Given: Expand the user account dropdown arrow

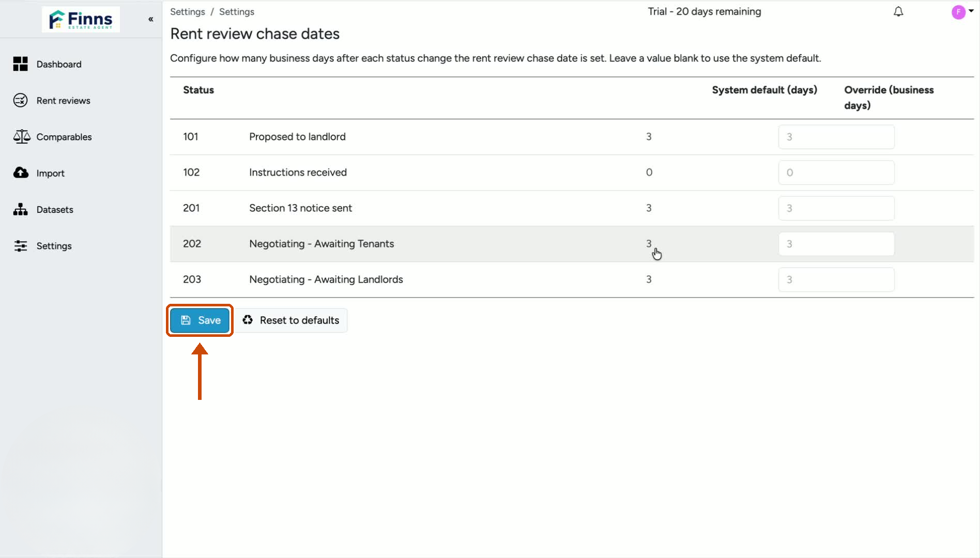Looking at the screenshot, I should [971, 10].
